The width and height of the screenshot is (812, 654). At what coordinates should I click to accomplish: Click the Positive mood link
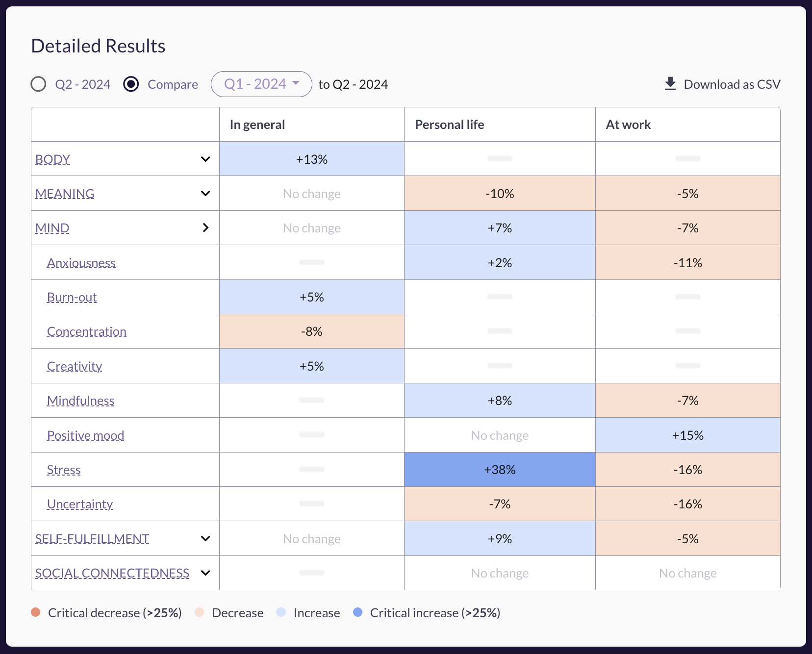[86, 436]
